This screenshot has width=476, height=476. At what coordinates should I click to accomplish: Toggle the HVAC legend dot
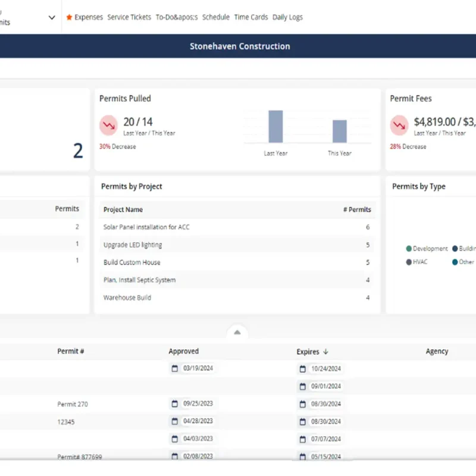pos(409,262)
